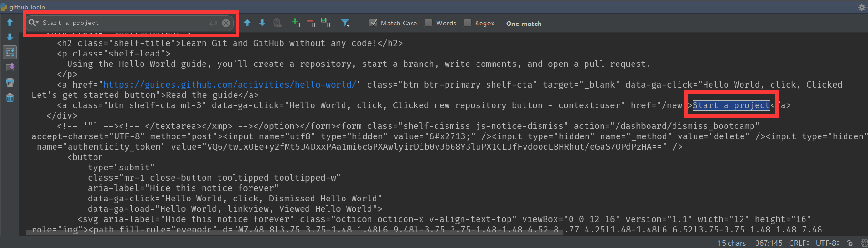Click the authenticity_token value line

click(360, 147)
